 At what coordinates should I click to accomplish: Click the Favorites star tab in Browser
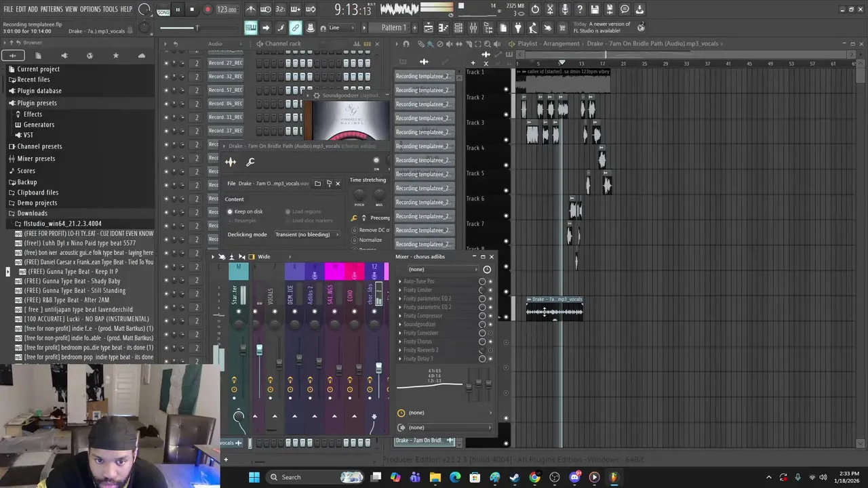tap(115, 56)
